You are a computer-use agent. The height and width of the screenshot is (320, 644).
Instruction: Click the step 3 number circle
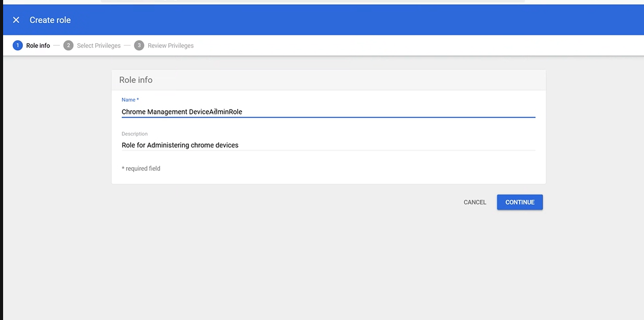pyautogui.click(x=139, y=45)
